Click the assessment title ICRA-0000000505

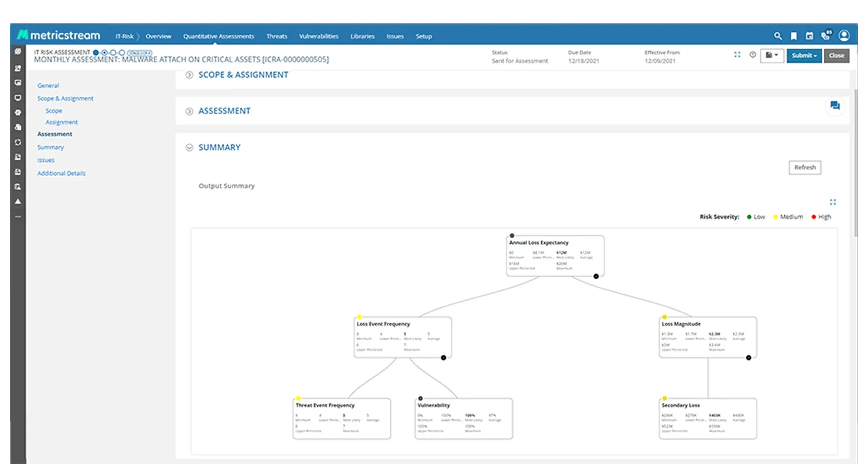181,59
